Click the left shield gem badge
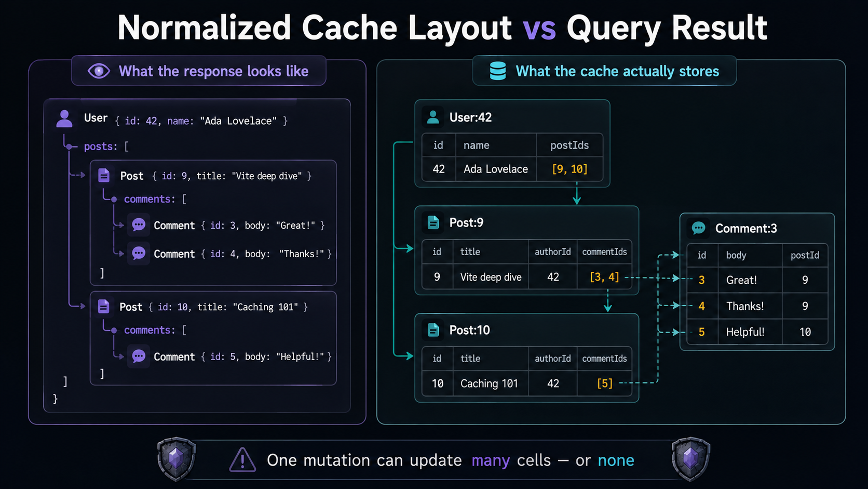Image resolution: width=868 pixels, height=489 pixels. click(177, 459)
